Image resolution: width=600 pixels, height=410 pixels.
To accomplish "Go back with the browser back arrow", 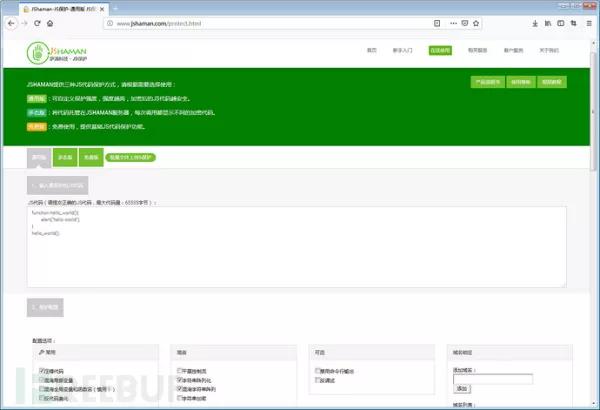I will point(11,23).
